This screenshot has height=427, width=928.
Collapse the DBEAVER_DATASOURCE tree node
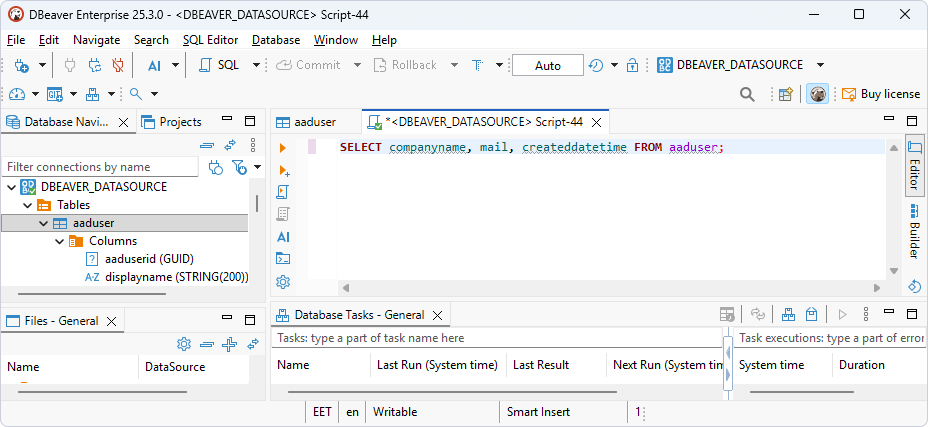pyautogui.click(x=11, y=187)
